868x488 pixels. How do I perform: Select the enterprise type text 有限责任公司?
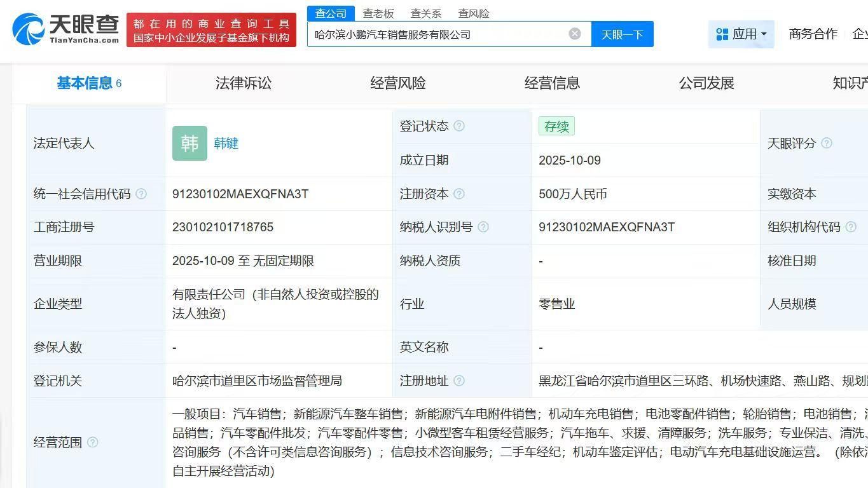[x=275, y=304]
